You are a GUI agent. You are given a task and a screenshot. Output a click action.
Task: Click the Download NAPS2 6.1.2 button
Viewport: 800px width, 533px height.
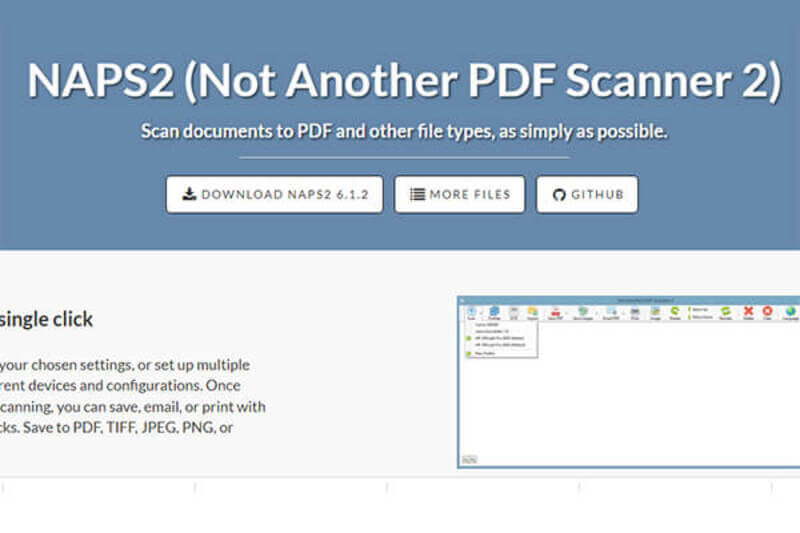274,194
